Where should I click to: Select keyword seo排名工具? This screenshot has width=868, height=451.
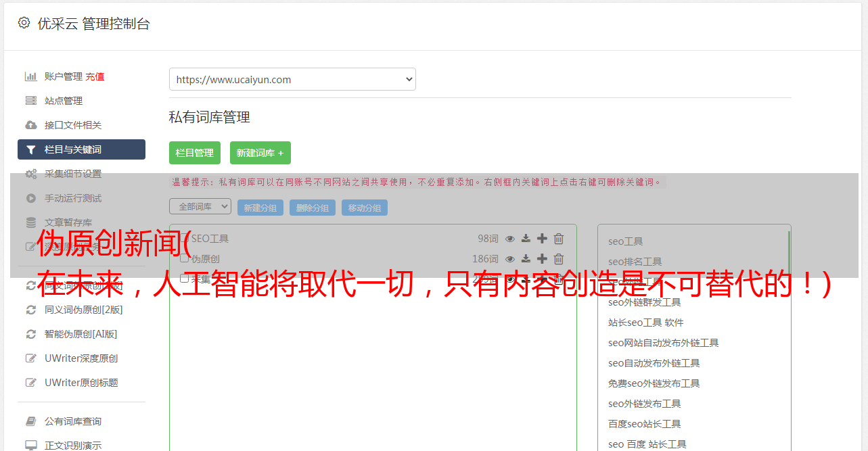(635, 262)
